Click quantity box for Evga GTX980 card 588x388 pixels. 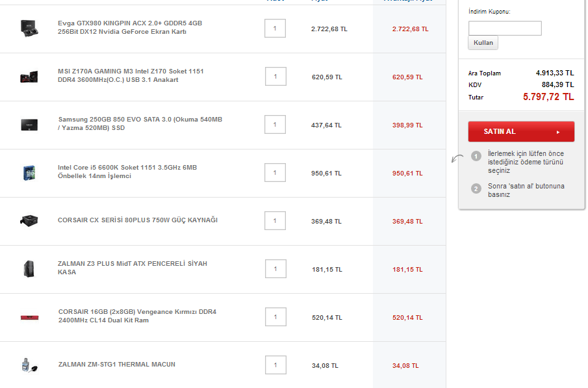(x=275, y=29)
